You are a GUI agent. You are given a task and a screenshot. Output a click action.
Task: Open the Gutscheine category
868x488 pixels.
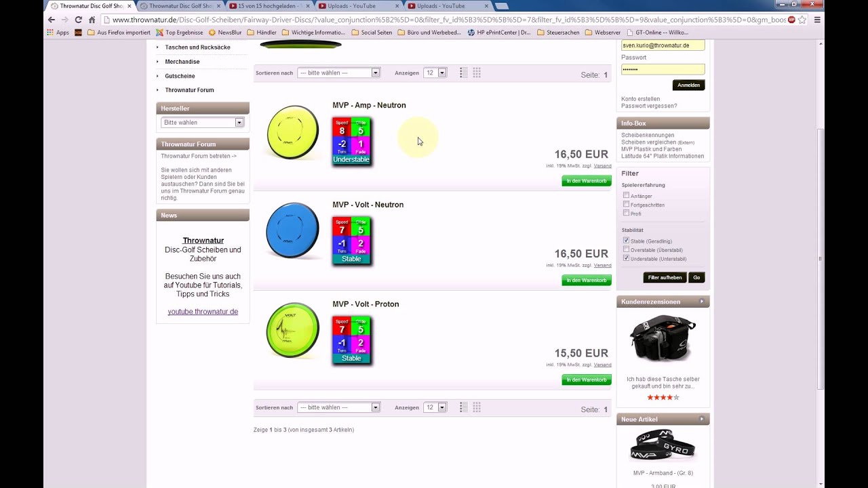point(180,76)
